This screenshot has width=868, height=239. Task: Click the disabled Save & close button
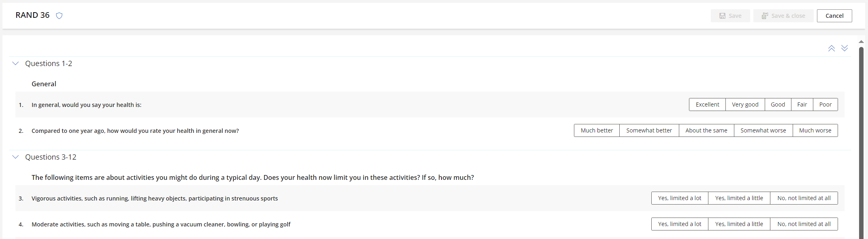(783, 16)
